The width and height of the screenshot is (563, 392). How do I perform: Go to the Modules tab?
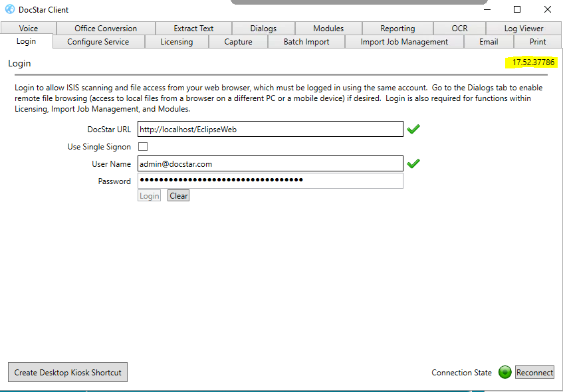point(328,29)
